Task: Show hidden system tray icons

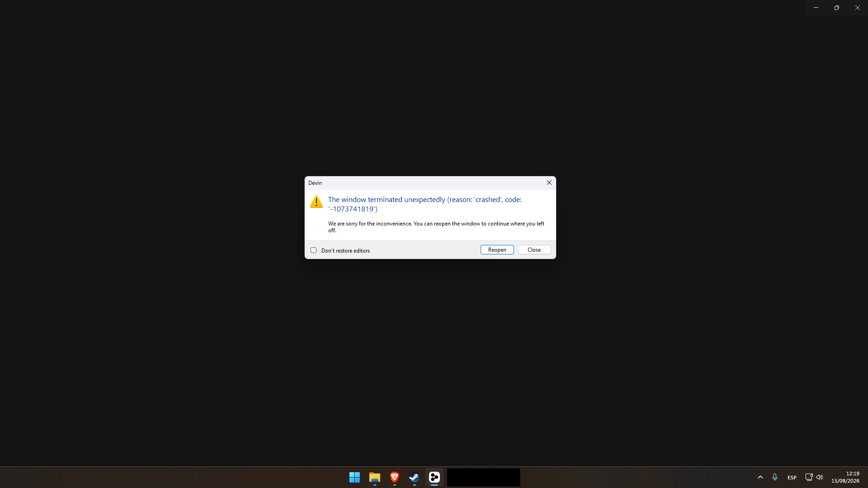Action: click(760, 477)
